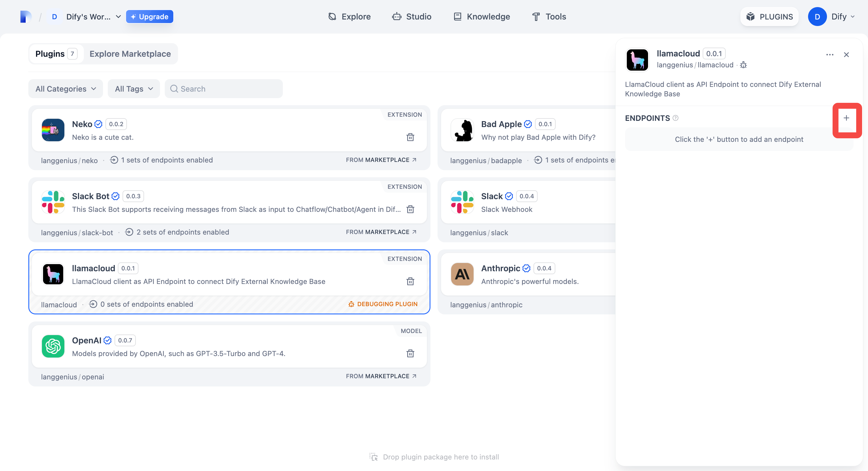This screenshot has height=471, width=868.
Task: Expand the All Categories filter
Action: click(x=66, y=89)
